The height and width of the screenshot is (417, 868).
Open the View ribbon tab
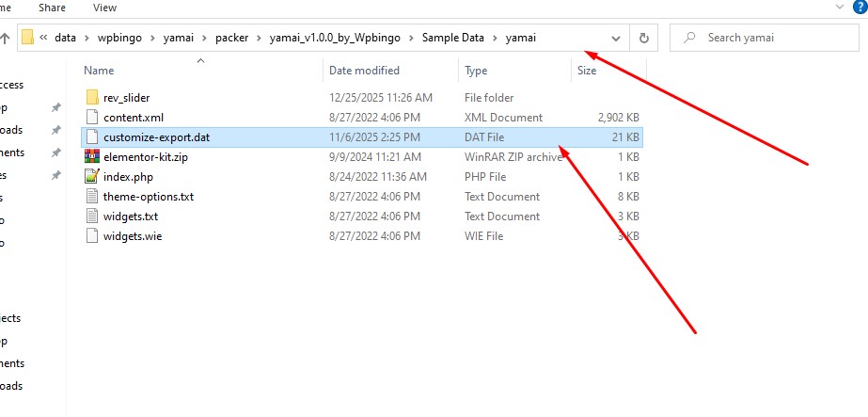tap(105, 8)
